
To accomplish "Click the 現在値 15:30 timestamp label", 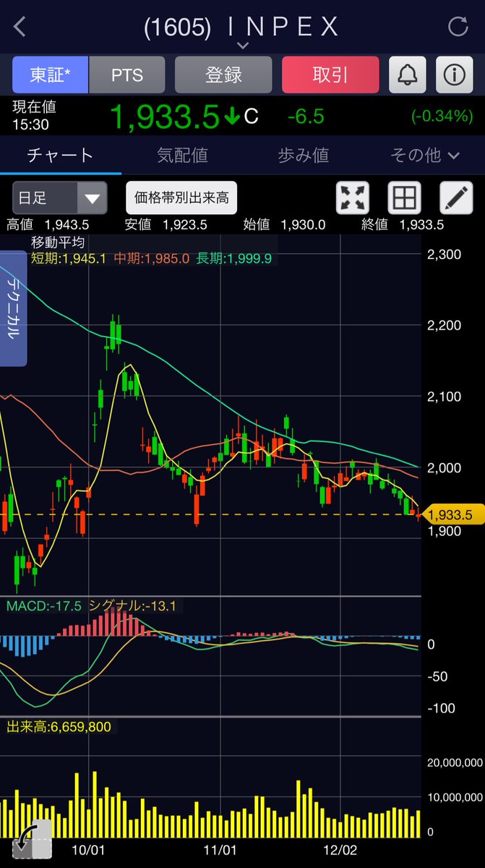I will click(x=34, y=116).
